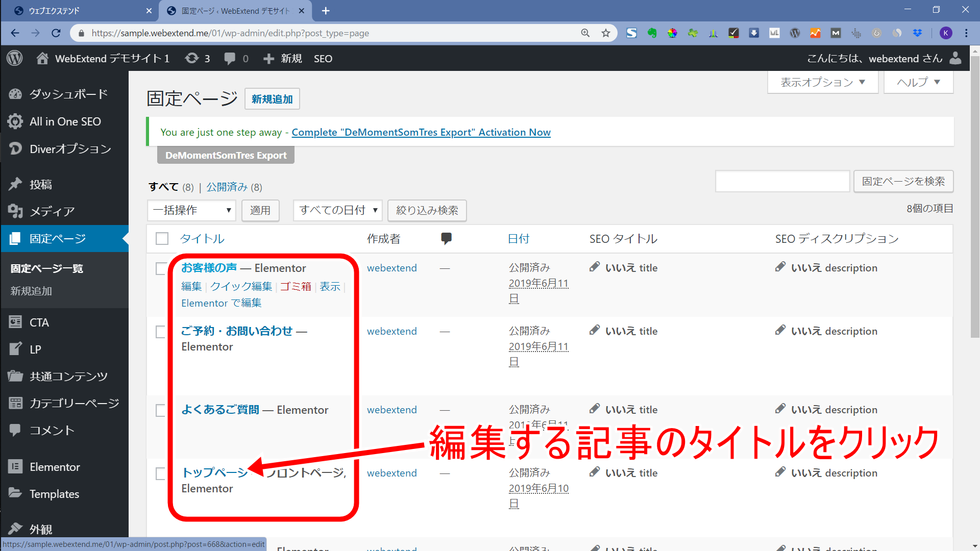The image size is (980, 551).
Task: Focus the 固定ページ search input field
Action: (782, 181)
